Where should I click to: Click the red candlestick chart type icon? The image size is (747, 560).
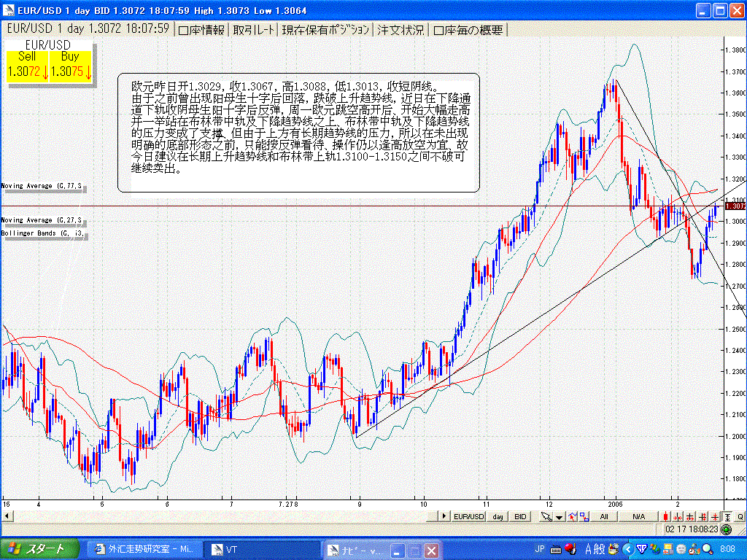[665, 517]
